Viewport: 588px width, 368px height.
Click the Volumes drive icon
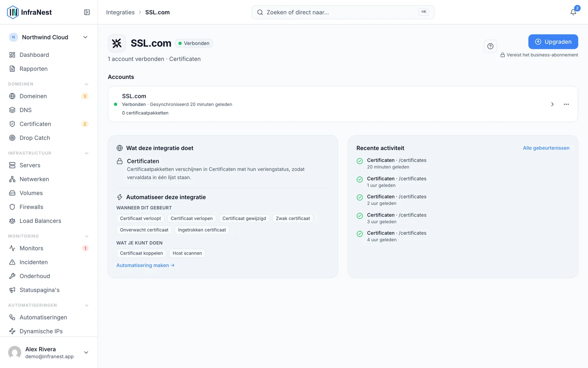(12, 193)
